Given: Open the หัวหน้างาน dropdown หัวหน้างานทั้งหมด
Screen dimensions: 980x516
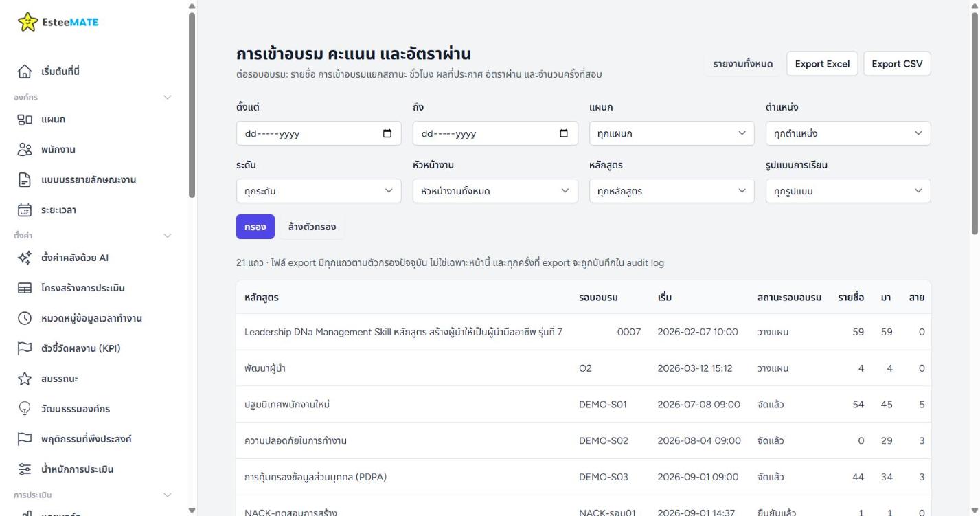Looking at the screenshot, I should click(495, 191).
